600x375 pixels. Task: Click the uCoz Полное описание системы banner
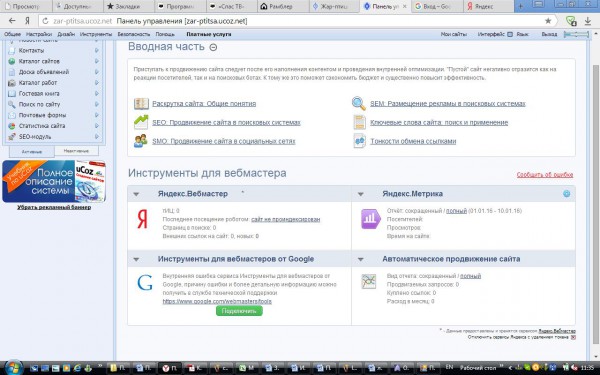tap(54, 181)
